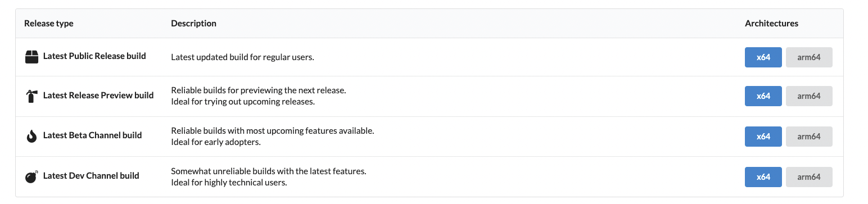
Task: Click the Release type column header
Action: (x=49, y=24)
